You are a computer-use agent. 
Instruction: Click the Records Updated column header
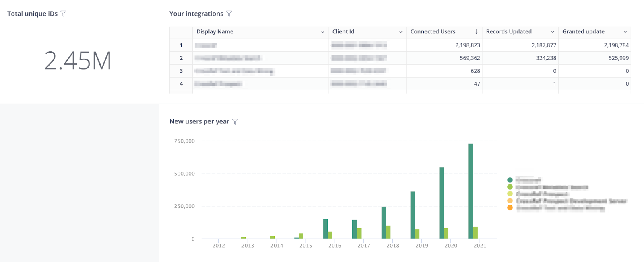pos(520,32)
